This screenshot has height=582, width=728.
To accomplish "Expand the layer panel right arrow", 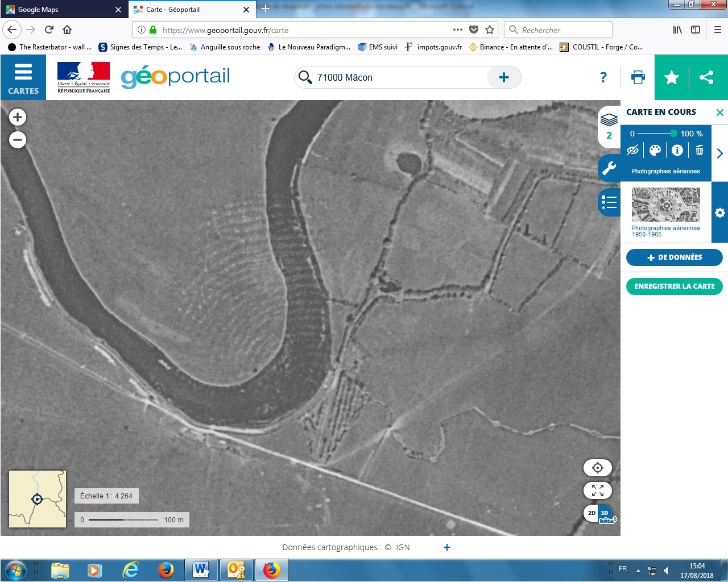I will coord(720,153).
